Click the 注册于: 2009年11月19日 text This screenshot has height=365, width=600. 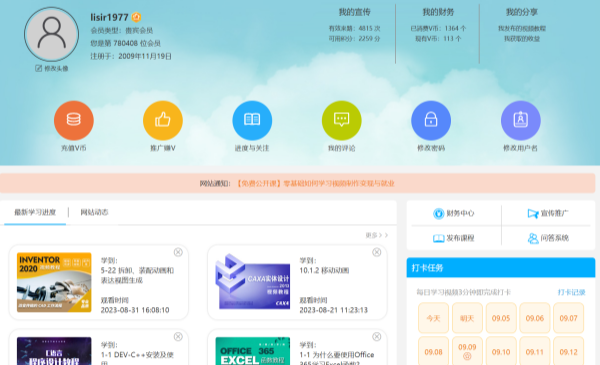coord(131,56)
